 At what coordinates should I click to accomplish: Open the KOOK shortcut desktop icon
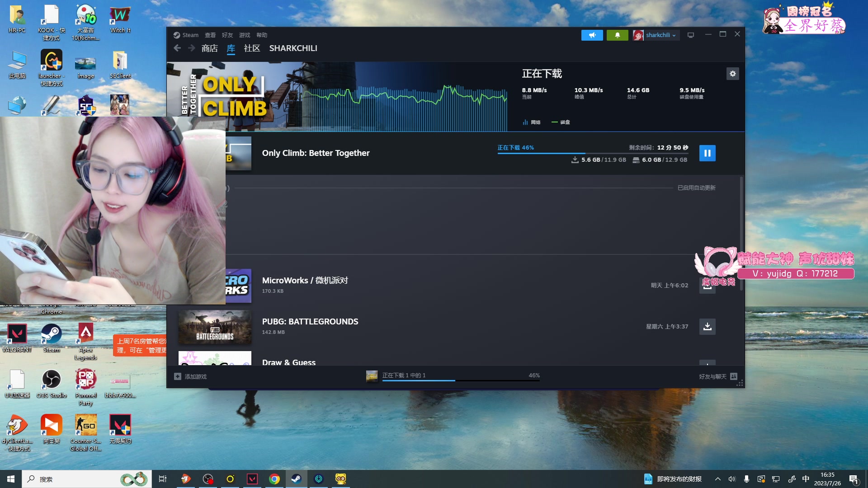click(52, 22)
